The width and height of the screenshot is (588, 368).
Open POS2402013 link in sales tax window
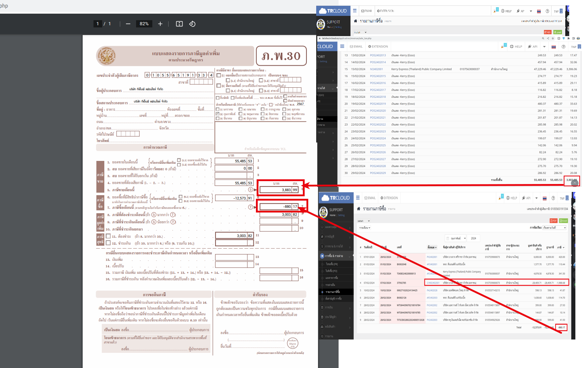[378, 55]
